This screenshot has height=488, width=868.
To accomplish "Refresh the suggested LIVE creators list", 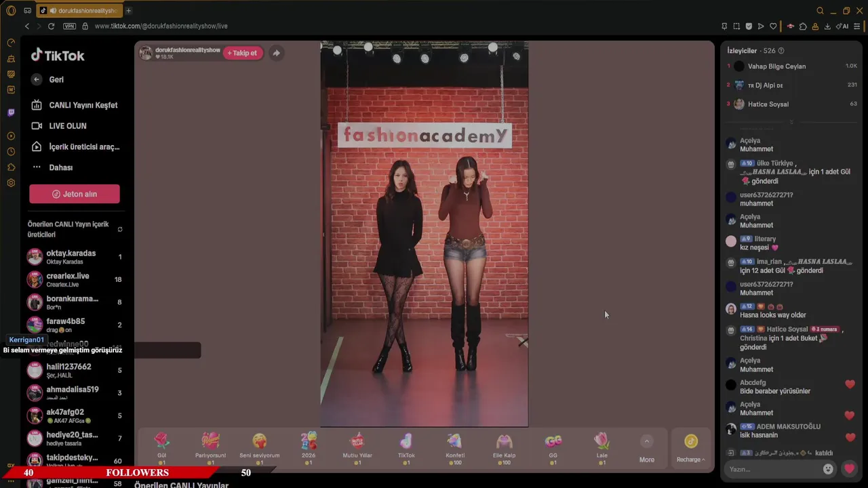I will (x=120, y=229).
